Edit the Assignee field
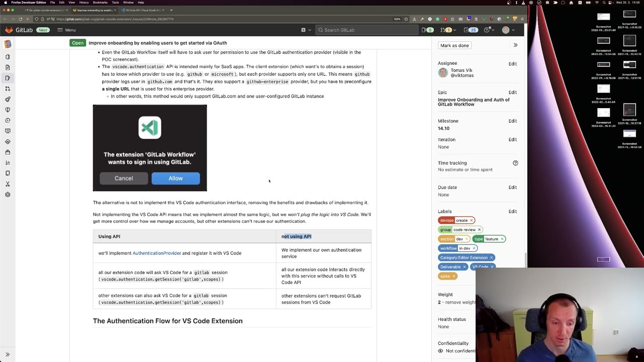This screenshot has width=644, height=362. 512,64
